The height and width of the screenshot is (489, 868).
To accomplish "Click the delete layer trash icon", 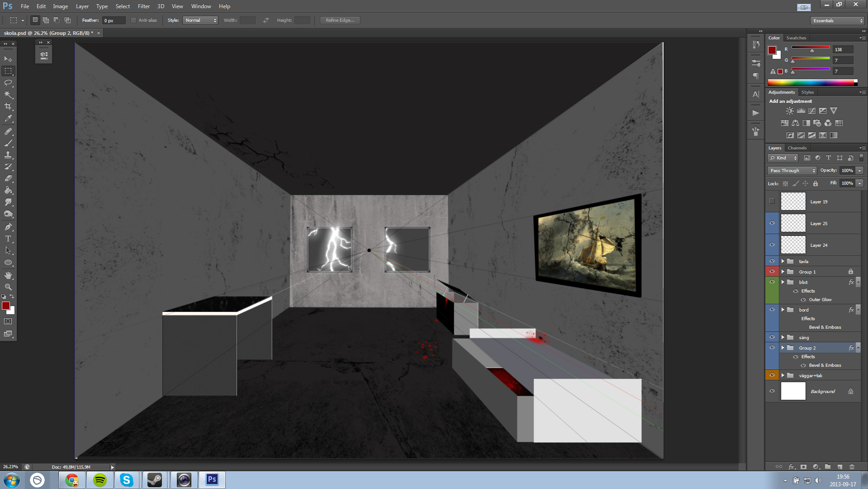I will pyautogui.click(x=852, y=467).
